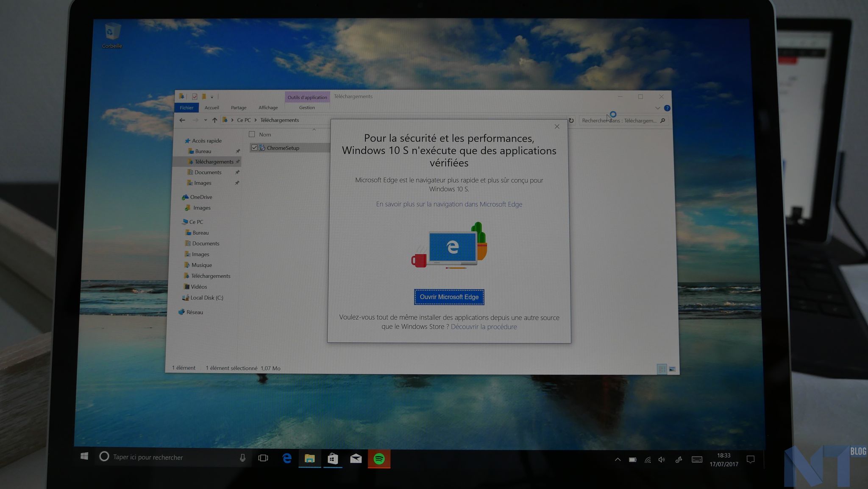868x489 pixels.
Task: Click the up-arrow navigation button
Action: [x=215, y=120]
